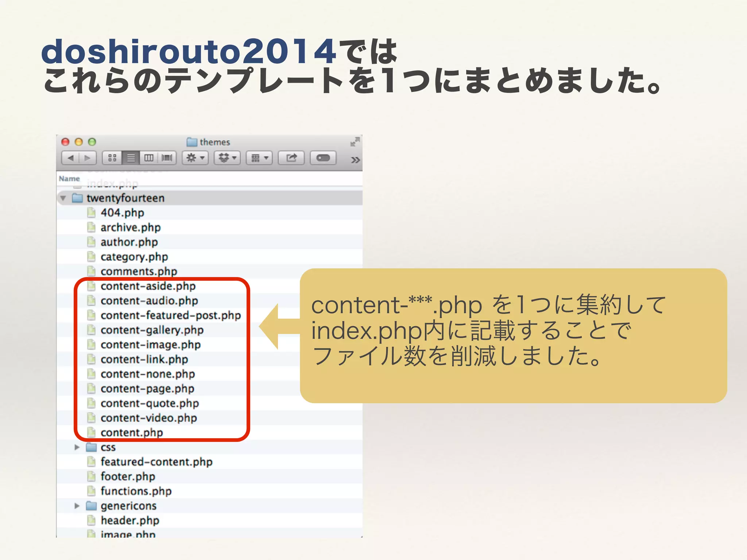Collapse the twentyfourteen folder triangle

(x=63, y=198)
